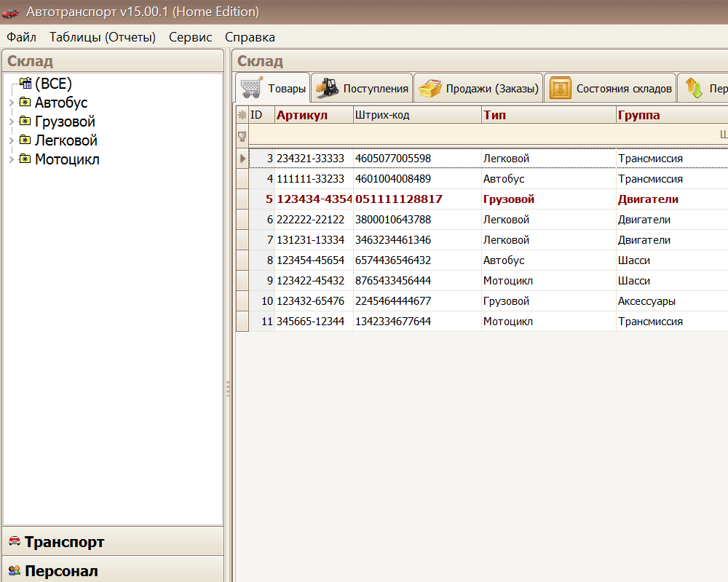Click article cell 234321-33333
728x582 pixels.
pos(314,159)
